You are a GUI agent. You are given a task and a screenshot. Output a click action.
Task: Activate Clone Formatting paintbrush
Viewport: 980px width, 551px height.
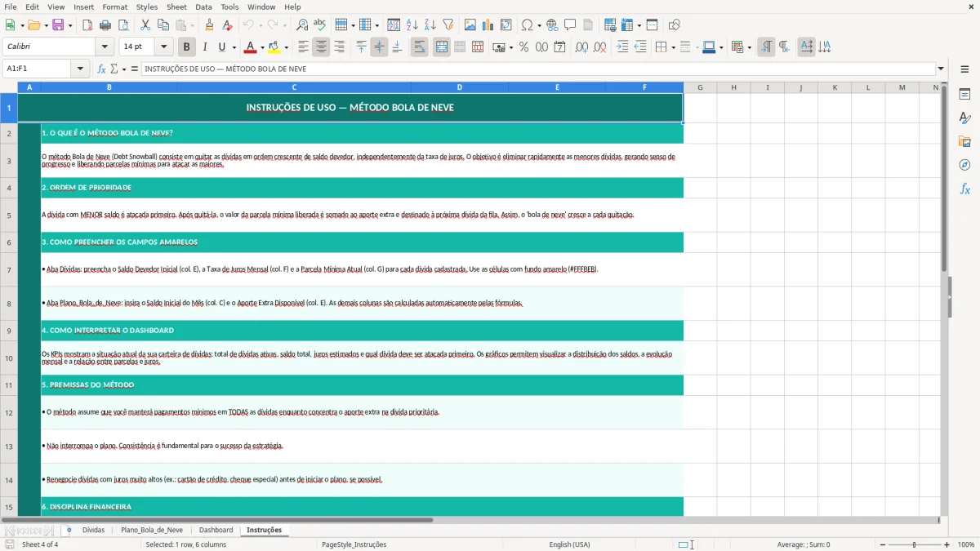pyautogui.click(x=209, y=25)
